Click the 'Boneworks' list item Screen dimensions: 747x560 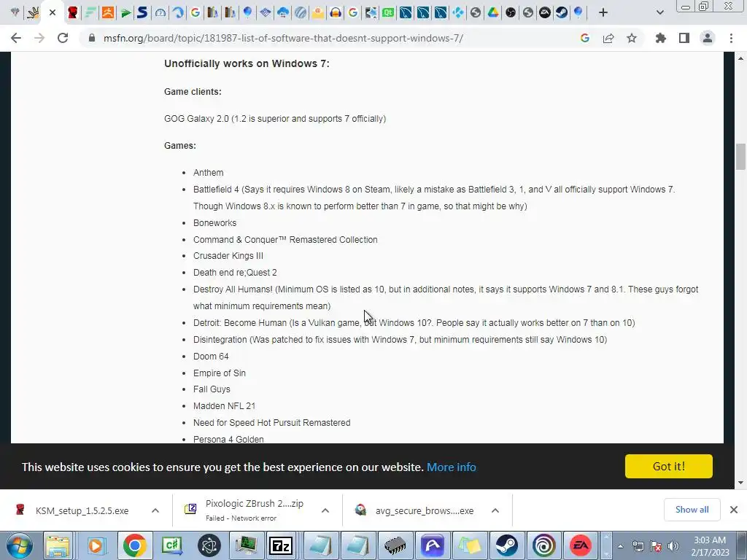click(214, 223)
